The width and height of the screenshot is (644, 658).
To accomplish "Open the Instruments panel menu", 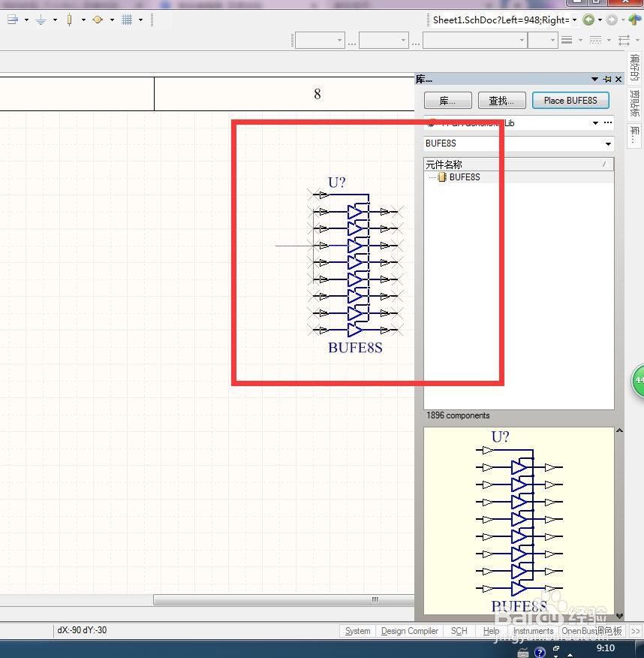I will point(533,631).
